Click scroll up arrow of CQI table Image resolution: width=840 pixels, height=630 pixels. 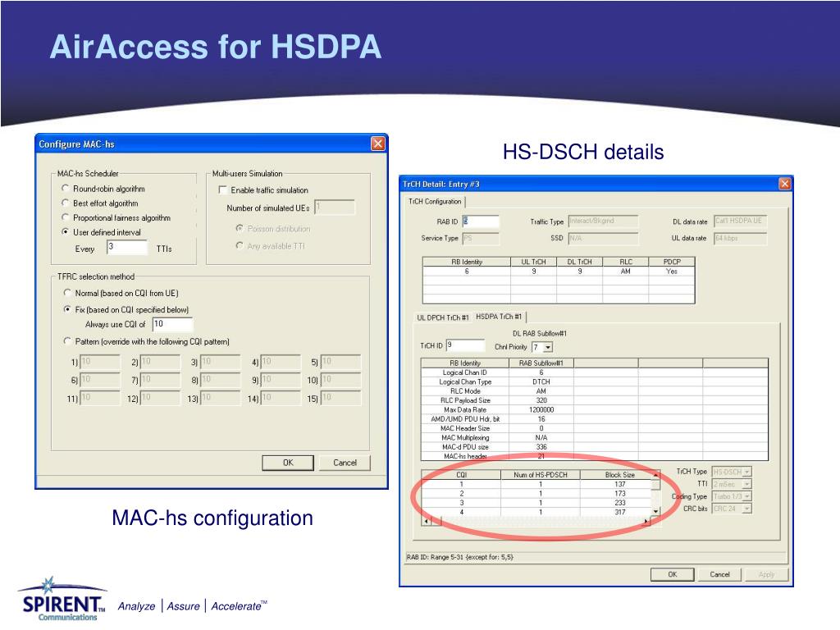(x=655, y=475)
